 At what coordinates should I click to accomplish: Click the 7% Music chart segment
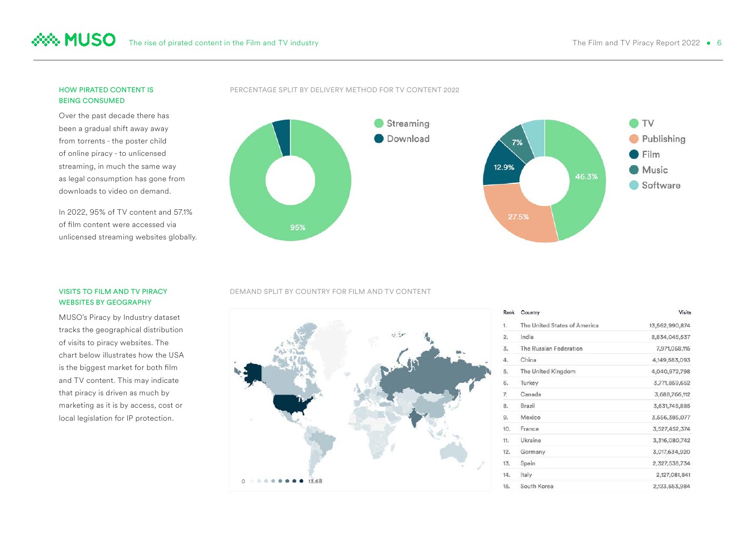[517, 142]
